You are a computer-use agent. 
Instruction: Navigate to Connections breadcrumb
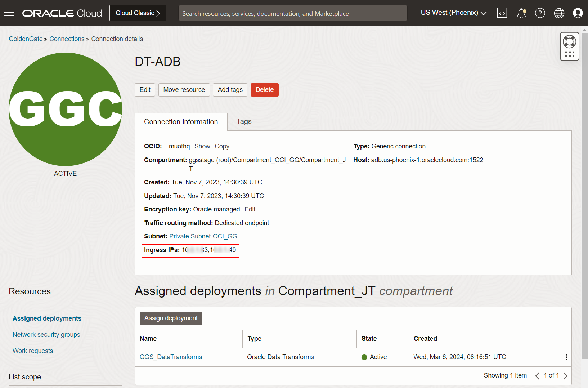[x=67, y=39]
